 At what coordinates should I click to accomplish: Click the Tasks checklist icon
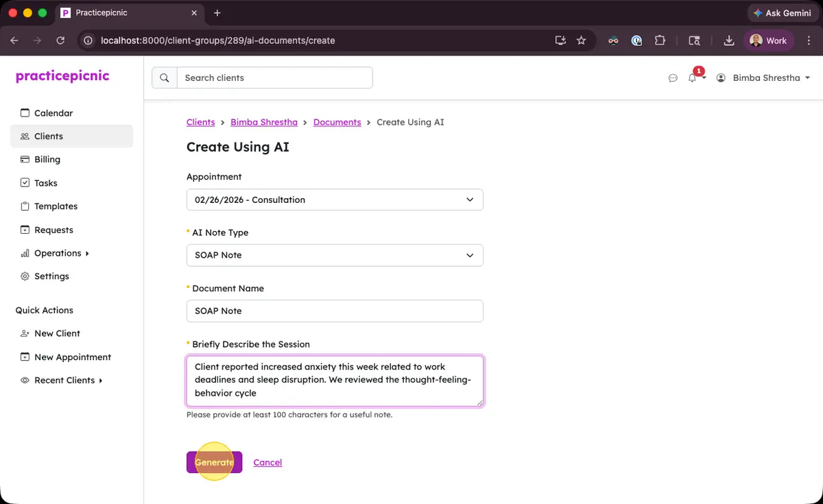point(24,182)
